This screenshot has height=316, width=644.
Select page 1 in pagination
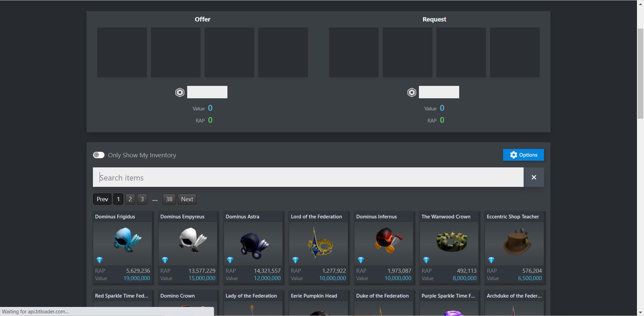pyautogui.click(x=118, y=199)
